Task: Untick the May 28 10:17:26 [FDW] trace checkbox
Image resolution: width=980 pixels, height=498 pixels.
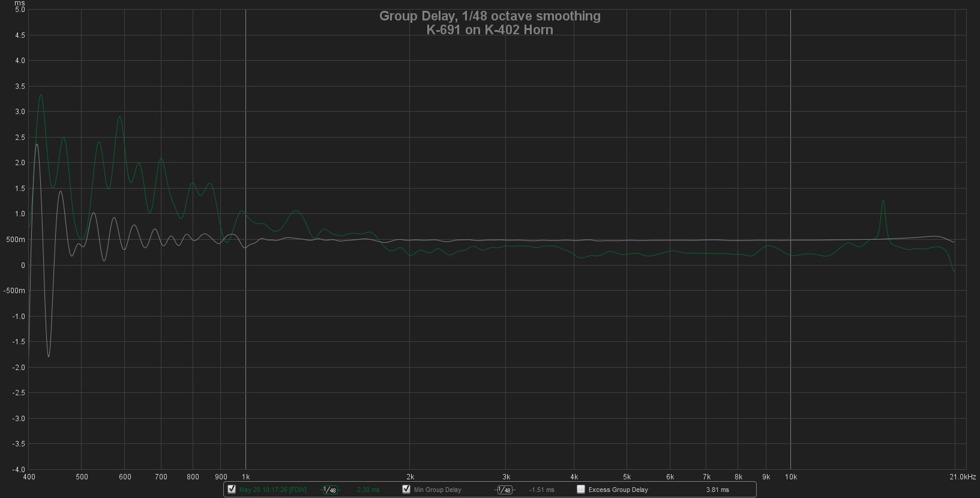Action: [232, 489]
